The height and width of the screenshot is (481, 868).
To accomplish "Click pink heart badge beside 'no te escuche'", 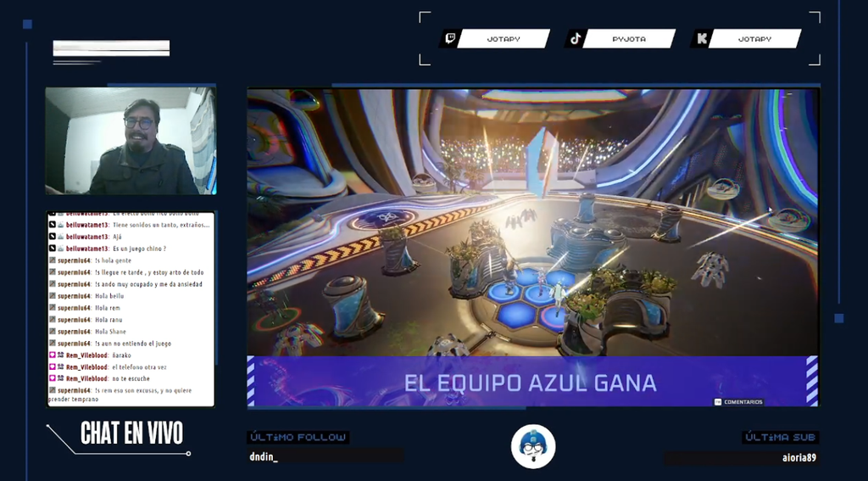I will [53, 378].
